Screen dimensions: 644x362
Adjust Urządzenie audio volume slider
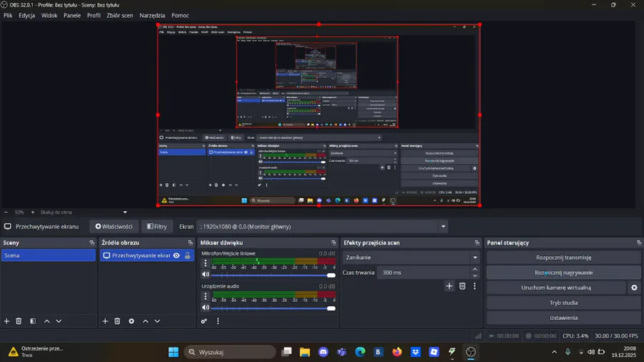[x=273, y=308]
